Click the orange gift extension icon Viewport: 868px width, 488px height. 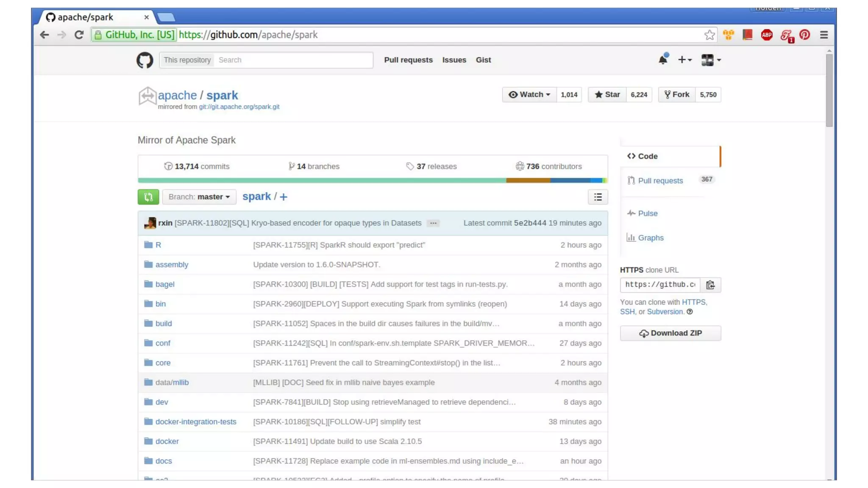pos(729,35)
